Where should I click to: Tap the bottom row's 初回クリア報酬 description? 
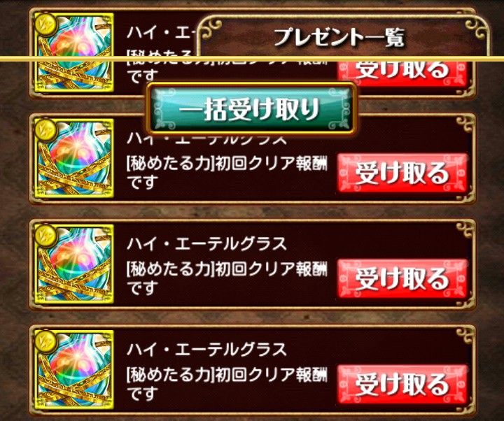point(227,385)
